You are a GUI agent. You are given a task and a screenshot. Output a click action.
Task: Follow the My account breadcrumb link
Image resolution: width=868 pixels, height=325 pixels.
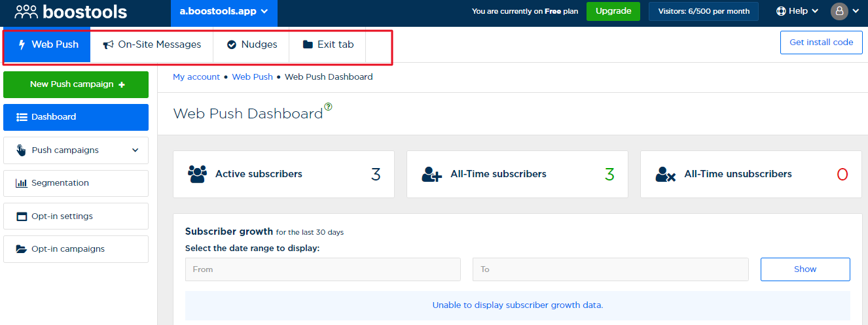pyautogui.click(x=196, y=77)
